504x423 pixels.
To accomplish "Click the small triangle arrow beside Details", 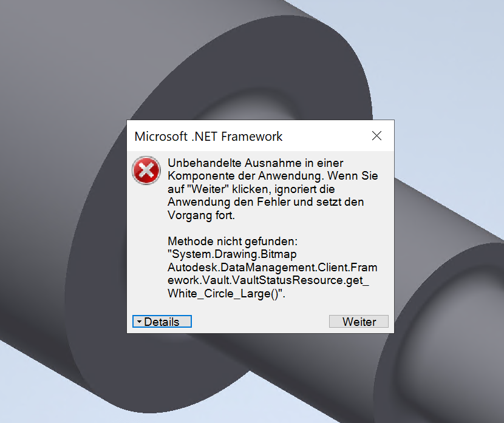I will pyautogui.click(x=139, y=322).
